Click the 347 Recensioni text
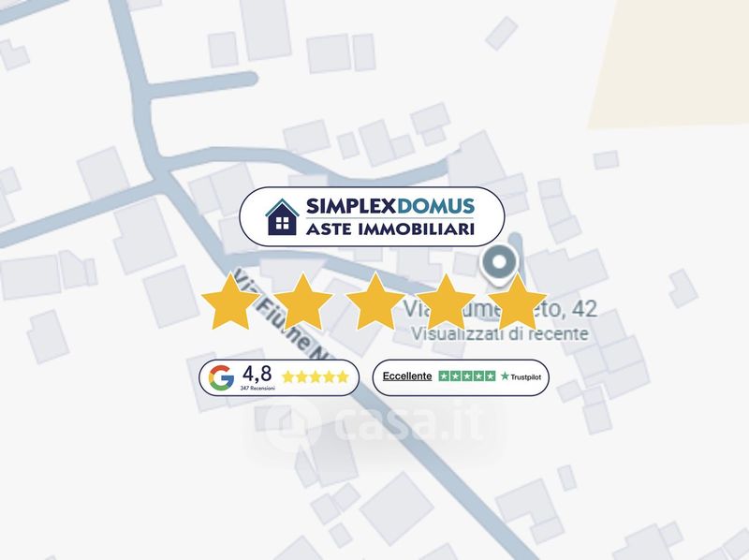Viewport: 749px width, 560px height. [x=257, y=388]
